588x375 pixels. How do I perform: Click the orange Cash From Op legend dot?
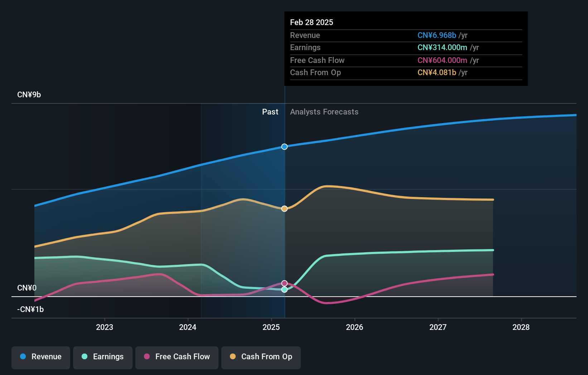[x=233, y=357]
